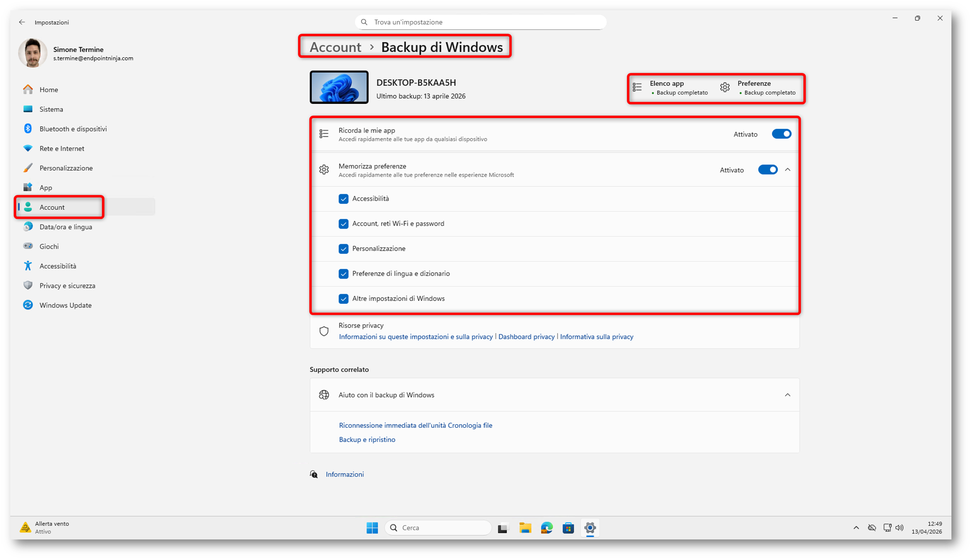Viewport: 972px width, 560px height.
Task: Collapse the Memorizza preferenze section
Action: pyautogui.click(x=788, y=170)
